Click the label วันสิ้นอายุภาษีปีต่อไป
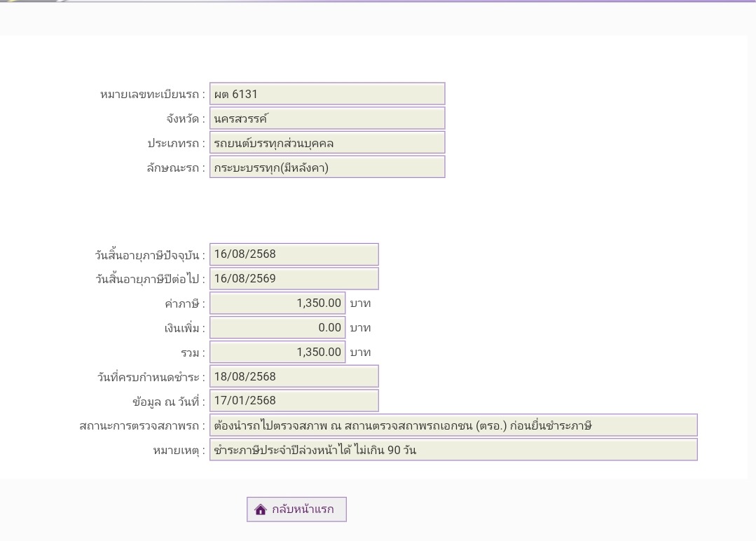 [x=151, y=279]
